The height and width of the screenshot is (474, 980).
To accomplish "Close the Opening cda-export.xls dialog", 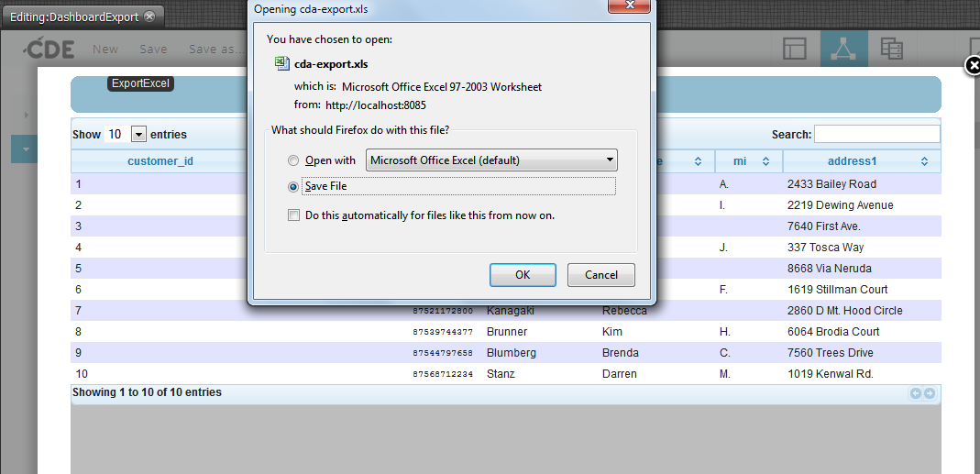I will [x=630, y=5].
